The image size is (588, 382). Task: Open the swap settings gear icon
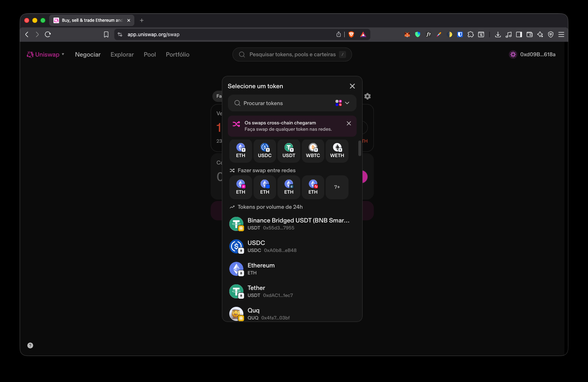click(367, 96)
